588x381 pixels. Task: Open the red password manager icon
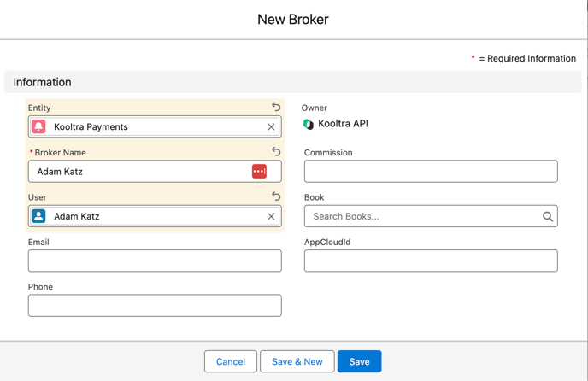click(259, 172)
